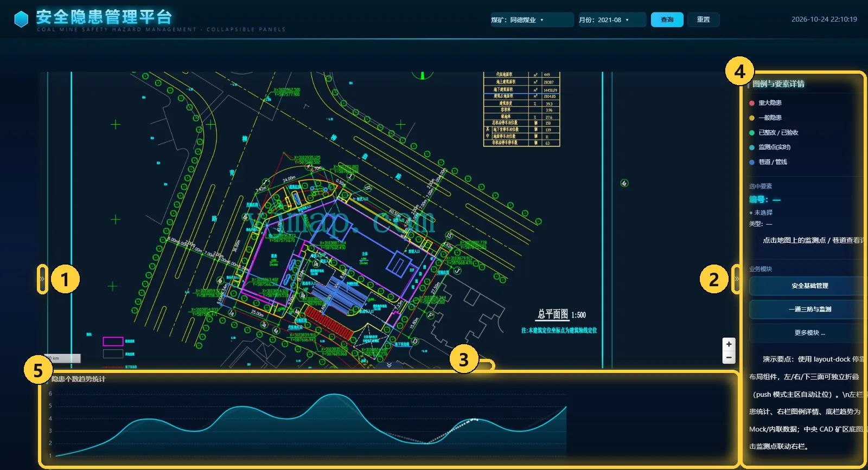Click the map scale bar showing km

pos(63,358)
